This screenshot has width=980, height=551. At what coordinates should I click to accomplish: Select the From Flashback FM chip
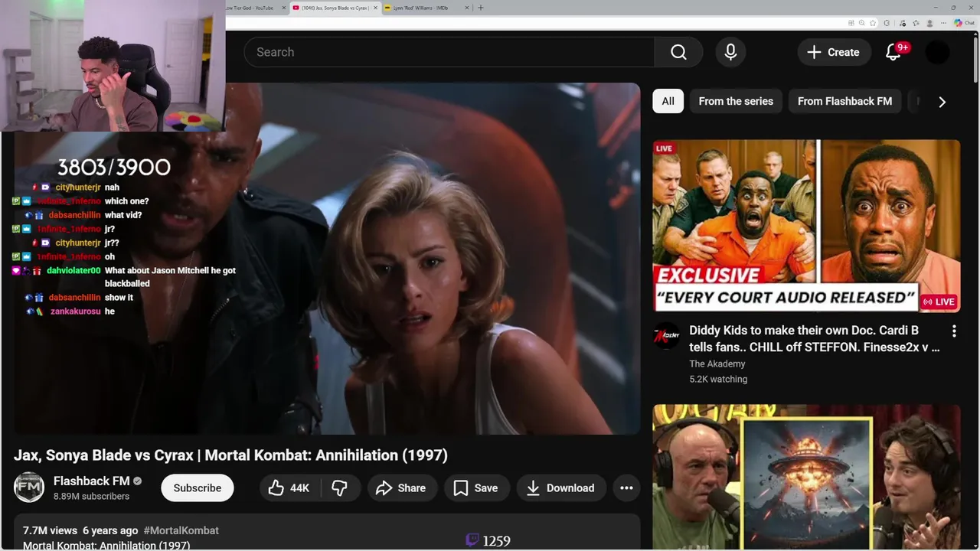pyautogui.click(x=844, y=101)
